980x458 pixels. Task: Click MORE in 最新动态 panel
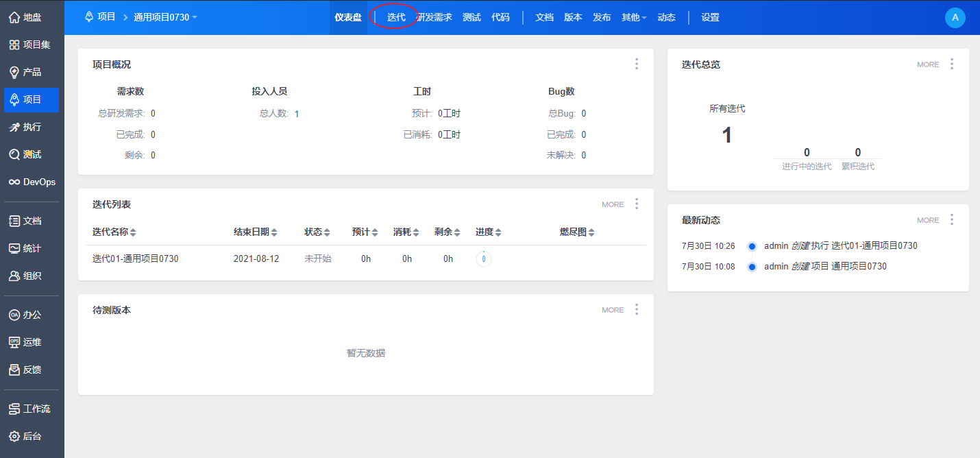coord(928,220)
